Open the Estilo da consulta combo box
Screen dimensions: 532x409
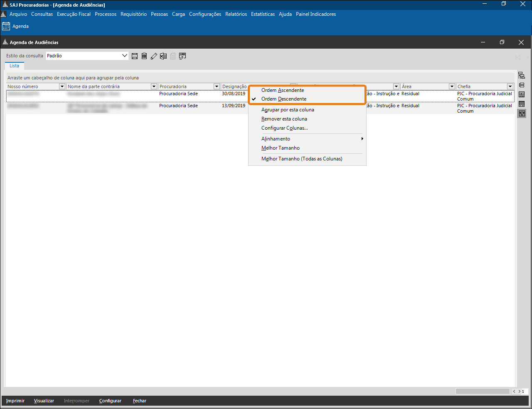[x=87, y=56]
